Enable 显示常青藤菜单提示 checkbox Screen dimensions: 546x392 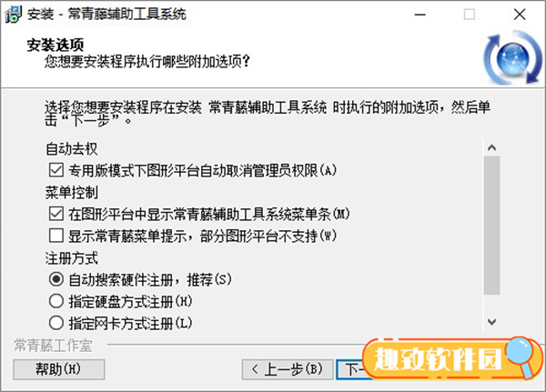(x=56, y=236)
